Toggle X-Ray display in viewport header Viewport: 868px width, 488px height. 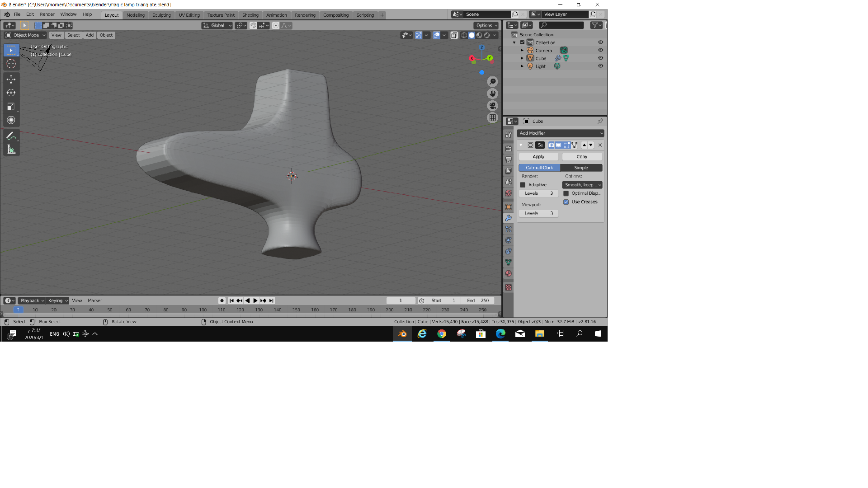454,35
